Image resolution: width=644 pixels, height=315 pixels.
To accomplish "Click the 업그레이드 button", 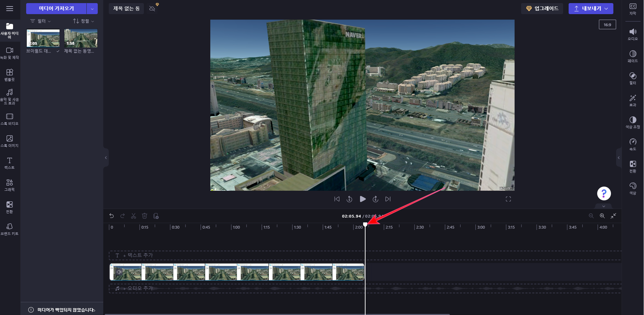I will pyautogui.click(x=542, y=9).
